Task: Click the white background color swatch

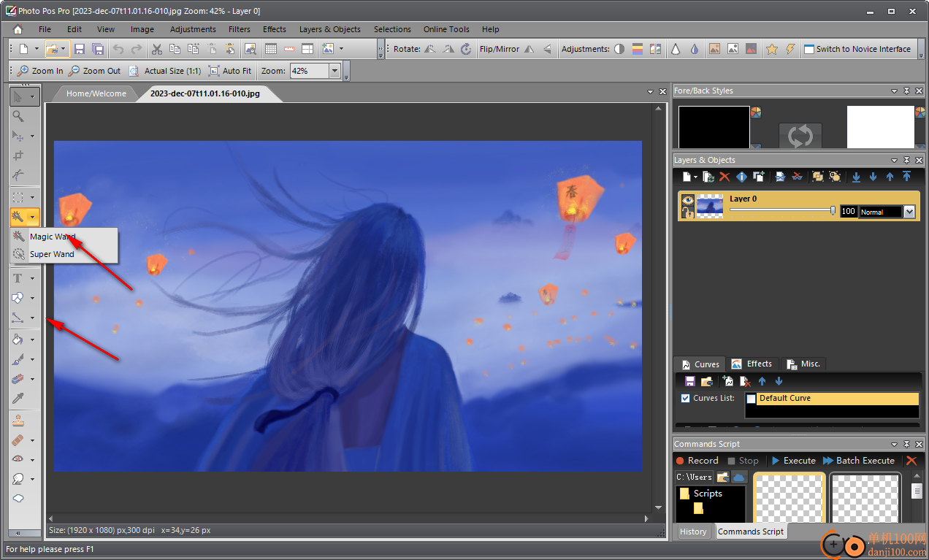Action: [881, 127]
